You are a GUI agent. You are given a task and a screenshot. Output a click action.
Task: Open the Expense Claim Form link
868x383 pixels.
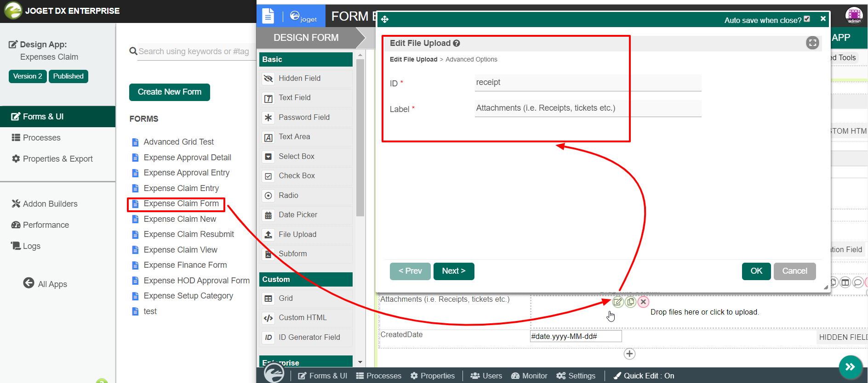pyautogui.click(x=181, y=203)
